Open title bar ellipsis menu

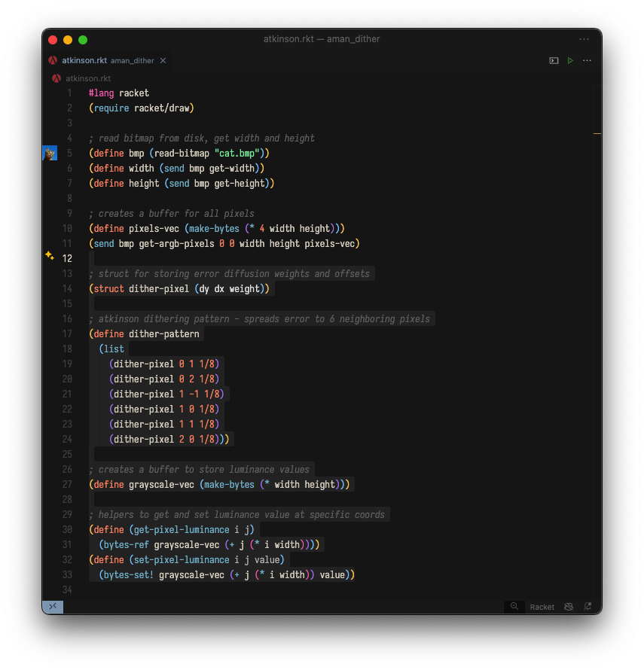click(x=584, y=39)
